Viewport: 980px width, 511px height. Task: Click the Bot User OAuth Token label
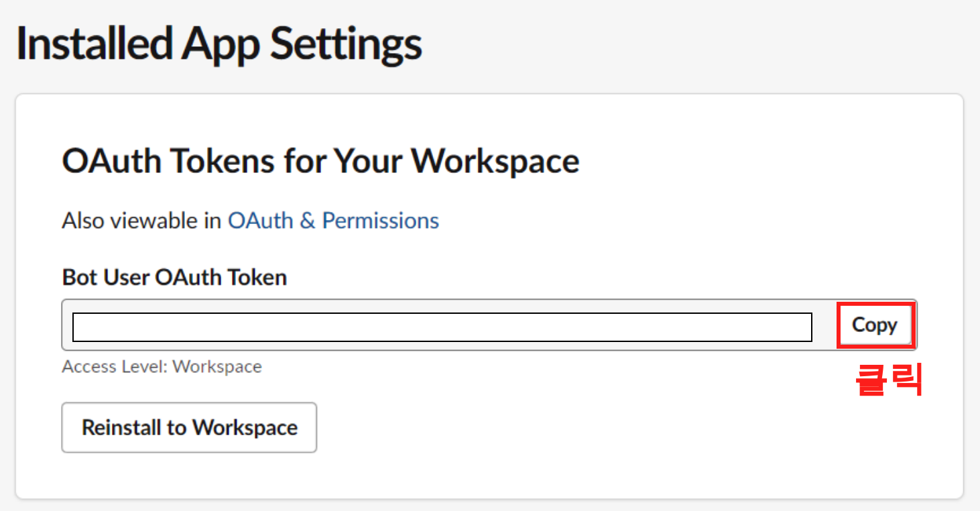pyautogui.click(x=174, y=277)
